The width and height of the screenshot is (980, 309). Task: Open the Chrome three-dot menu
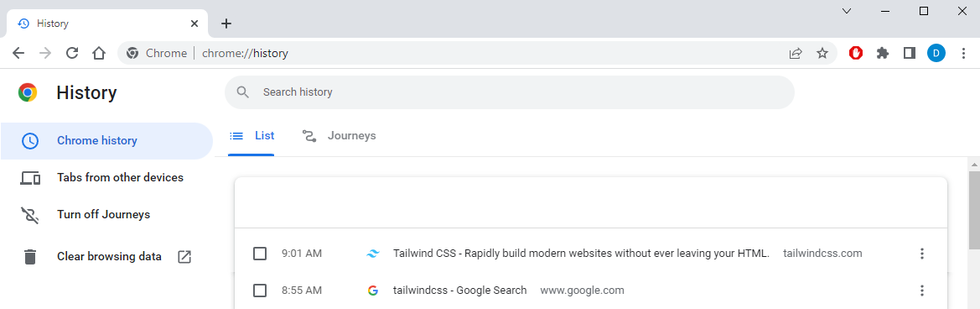click(962, 53)
